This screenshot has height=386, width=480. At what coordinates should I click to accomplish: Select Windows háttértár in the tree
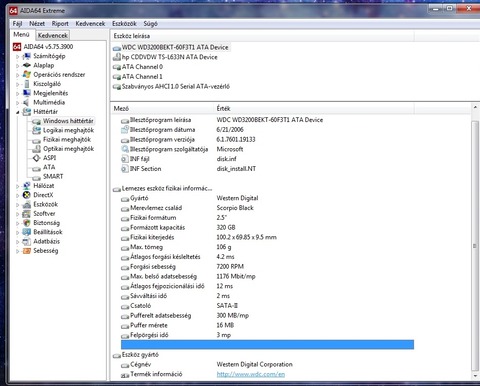pyautogui.click(x=68, y=121)
